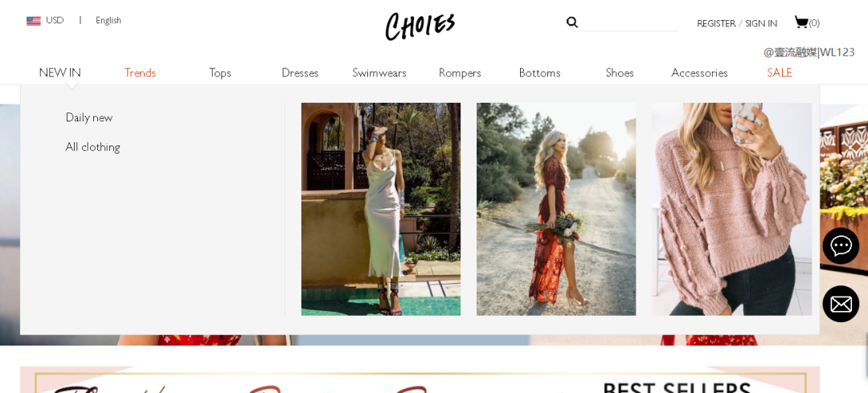Open the English language selector

[108, 20]
